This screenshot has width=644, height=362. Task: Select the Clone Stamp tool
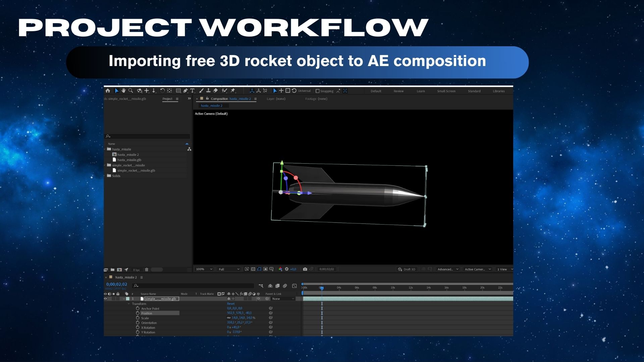click(x=208, y=90)
